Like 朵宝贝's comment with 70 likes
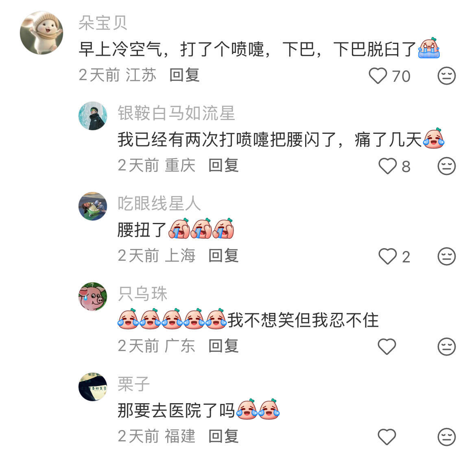This screenshot has height=454, width=476. click(x=378, y=76)
